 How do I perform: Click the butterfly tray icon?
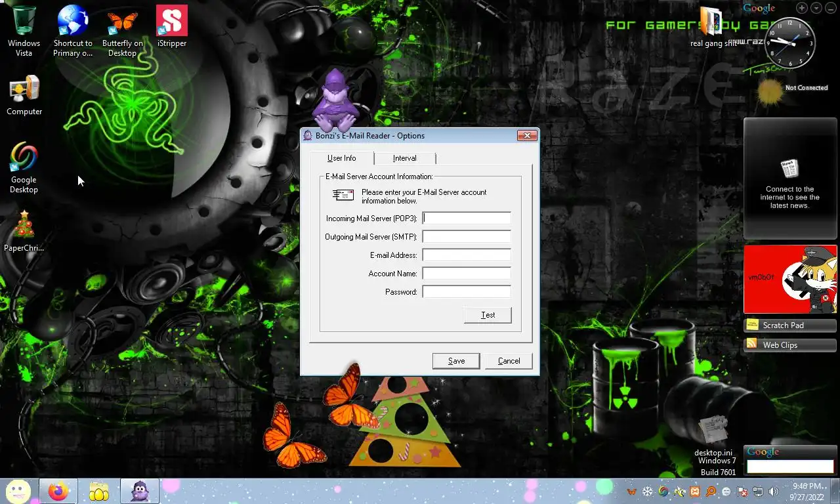pyautogui.click(x=632, y=492)
